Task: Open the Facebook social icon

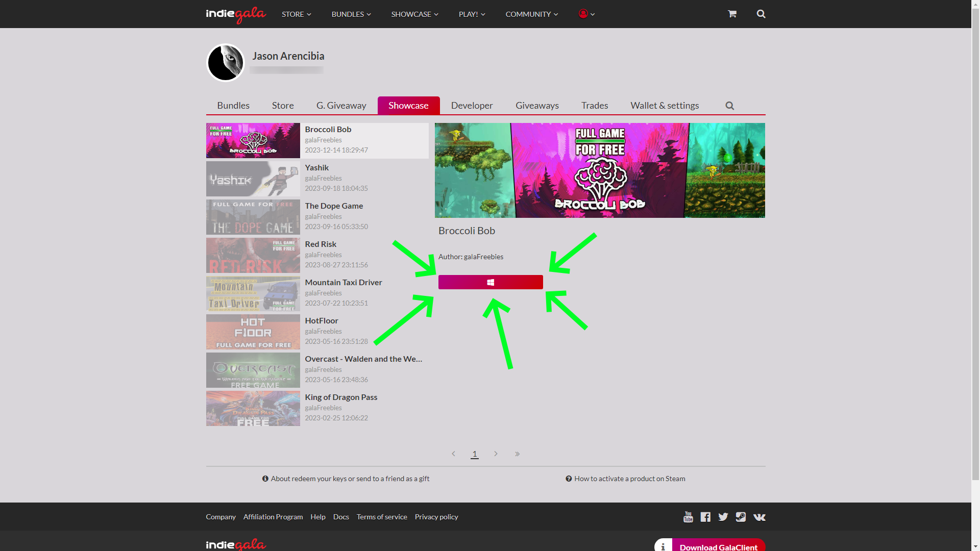Action: pos(705,517)
